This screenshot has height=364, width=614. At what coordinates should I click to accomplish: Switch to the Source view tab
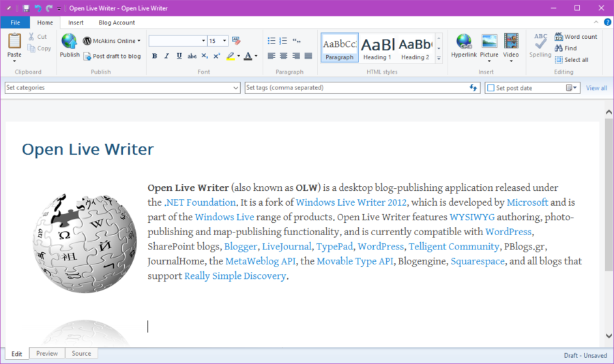tap(81, 353)
